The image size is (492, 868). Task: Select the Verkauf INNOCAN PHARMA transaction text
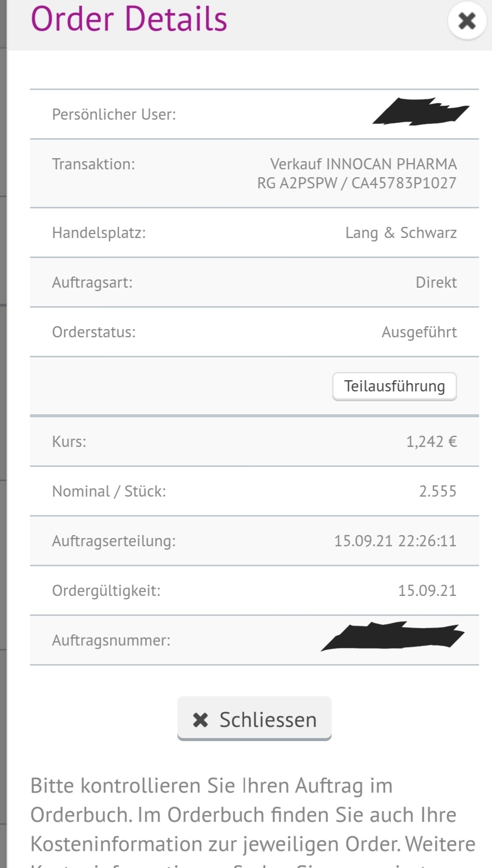[x=363, y=165]
